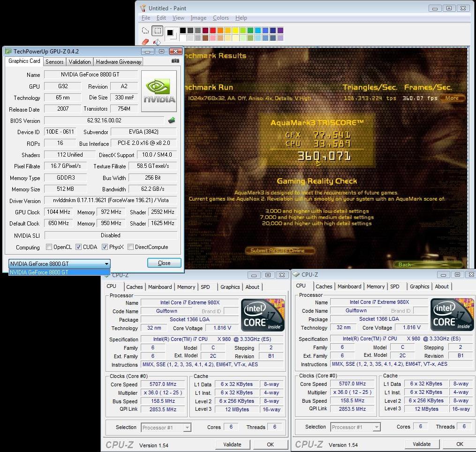Click the Paint title bar icon
Image resolution: width=476 pixels, height=452 pixels.
(143, 8)
